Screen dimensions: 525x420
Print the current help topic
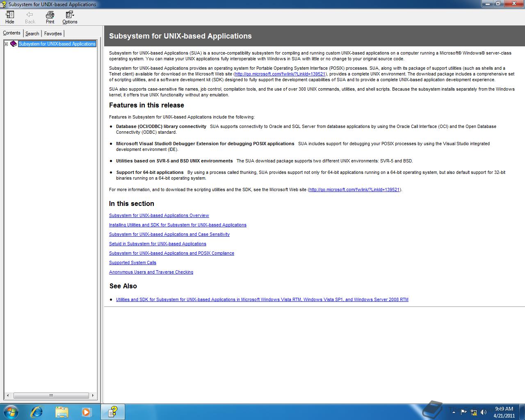[x=50, y=17]
